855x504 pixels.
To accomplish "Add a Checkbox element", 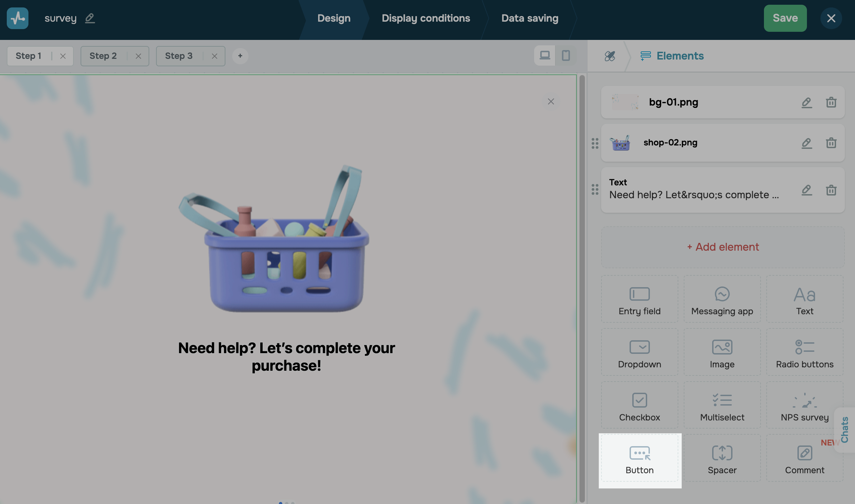I will point(639,407).
